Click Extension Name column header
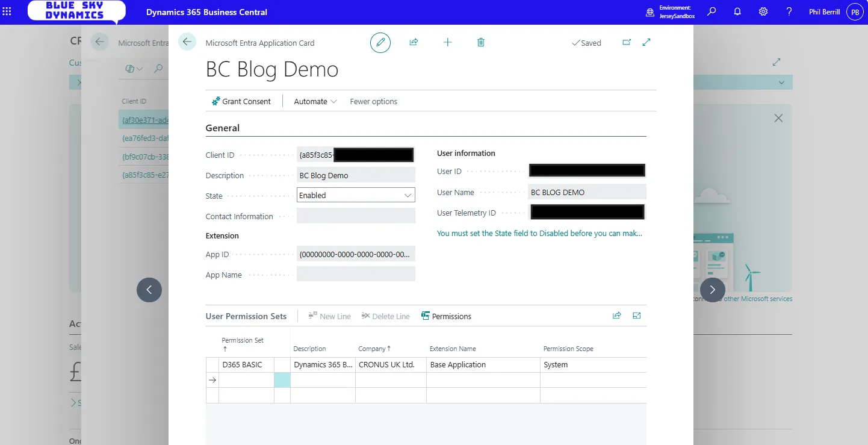 pos(453,349)
